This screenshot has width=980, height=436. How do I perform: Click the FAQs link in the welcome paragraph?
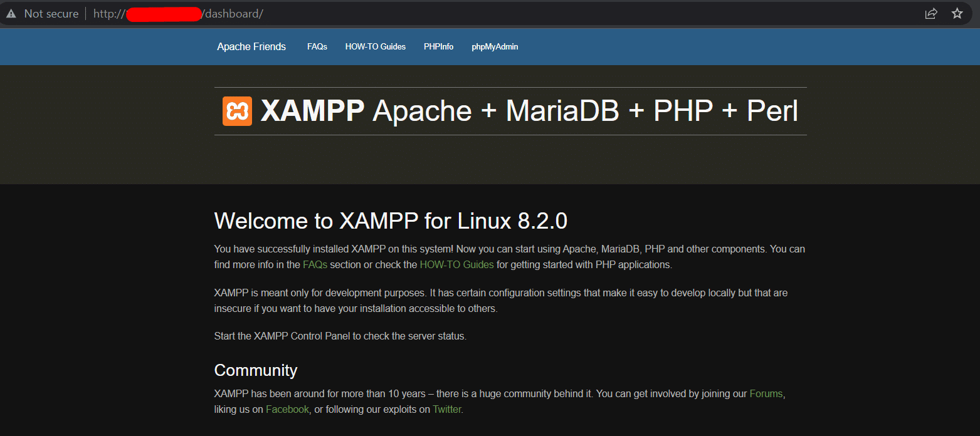point(314,264)
